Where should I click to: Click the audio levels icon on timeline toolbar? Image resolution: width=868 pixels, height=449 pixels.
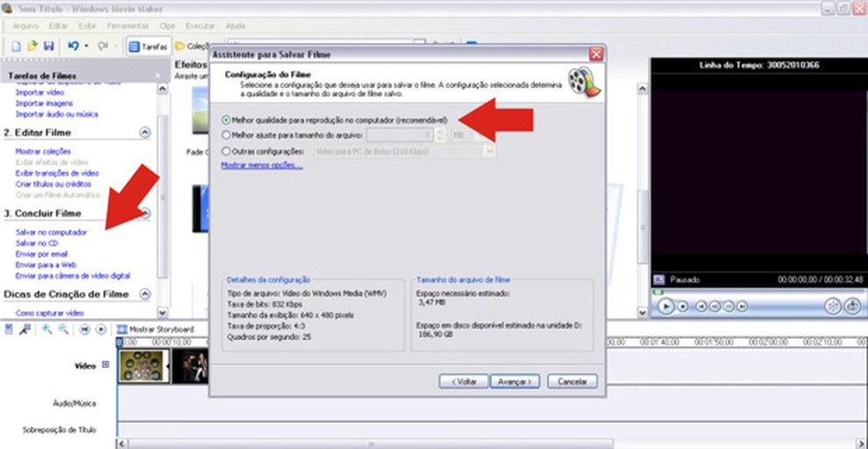tap(9, 329)
